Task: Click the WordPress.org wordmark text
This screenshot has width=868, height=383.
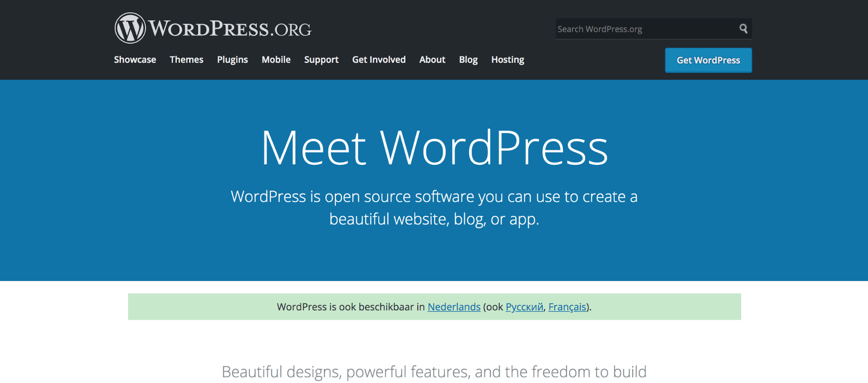Action: [x=230, y=29]
